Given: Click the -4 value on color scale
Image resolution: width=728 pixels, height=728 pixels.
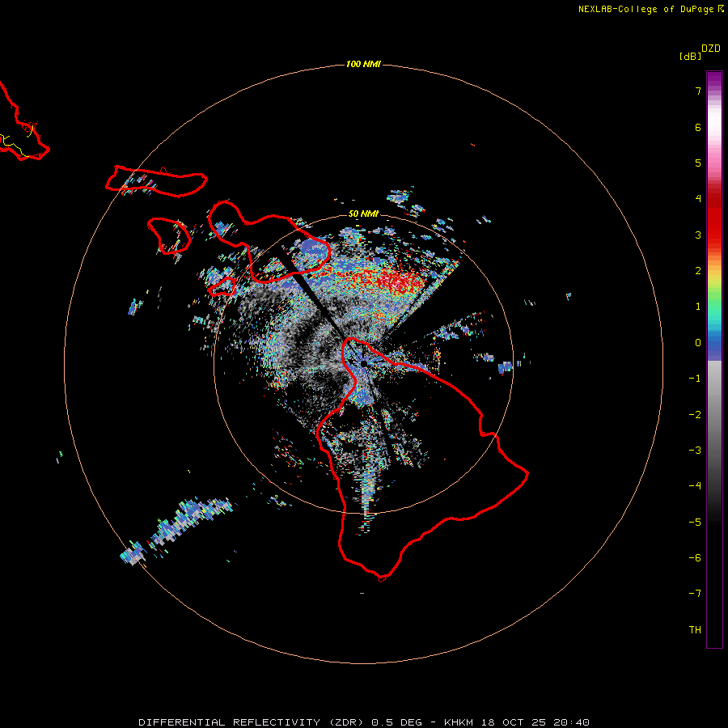Looking at the screenshot, I should pos(695,486).
